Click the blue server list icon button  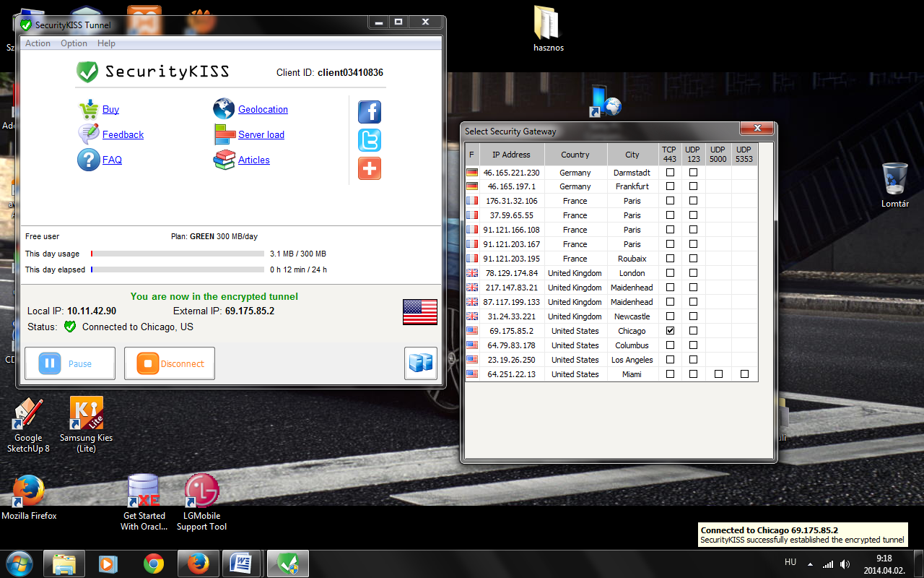(421, 363)
